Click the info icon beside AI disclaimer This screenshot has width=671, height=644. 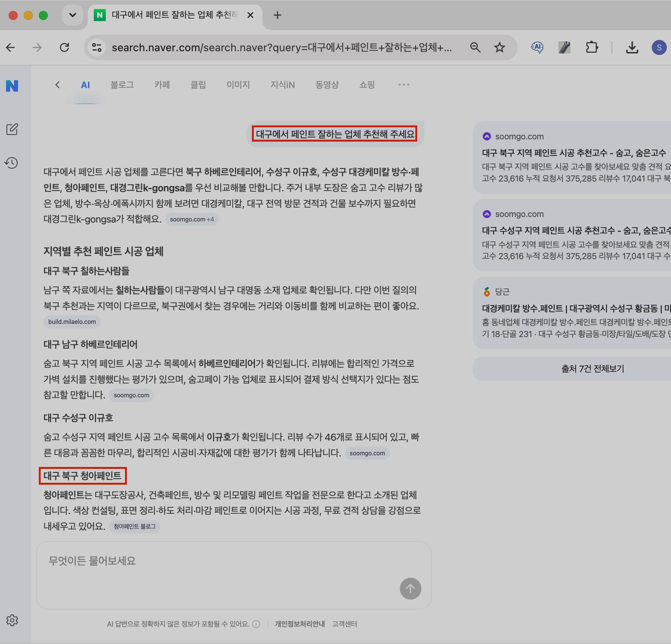256,624
